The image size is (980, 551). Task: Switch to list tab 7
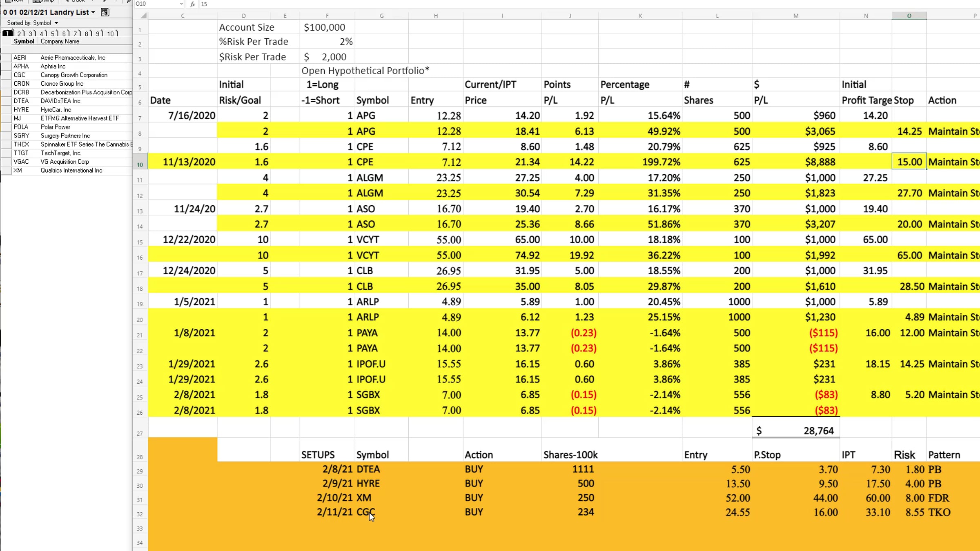(x=77, y=33)
